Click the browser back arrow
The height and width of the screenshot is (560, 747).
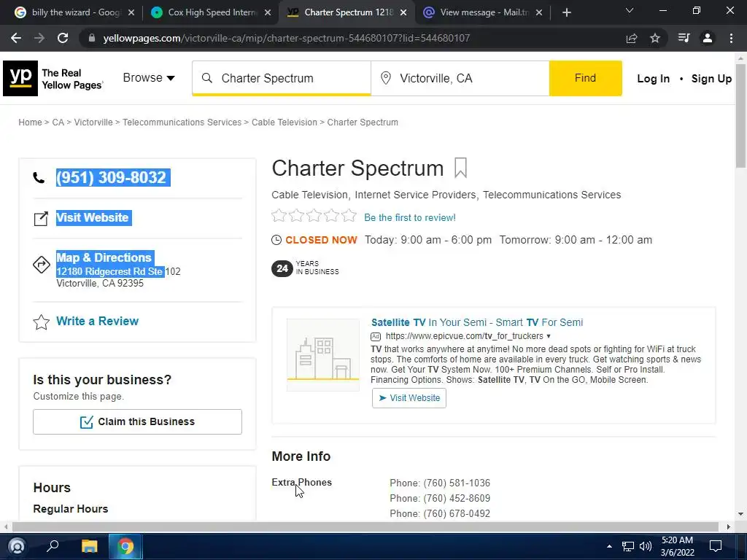16,38
